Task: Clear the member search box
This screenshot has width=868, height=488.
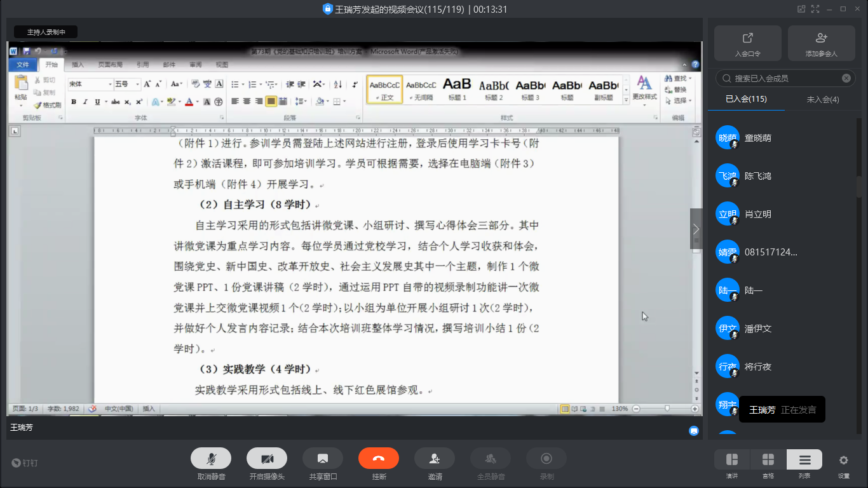Action: coord(846,78)
